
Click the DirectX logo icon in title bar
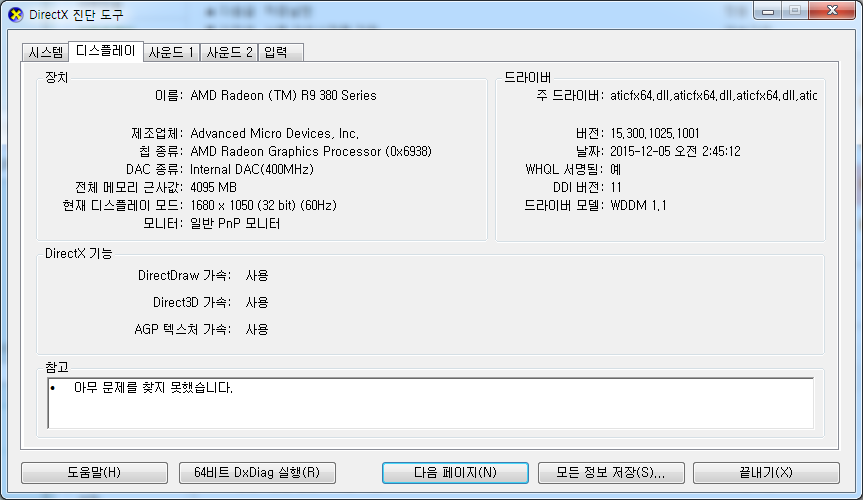[x=15, y=14]
